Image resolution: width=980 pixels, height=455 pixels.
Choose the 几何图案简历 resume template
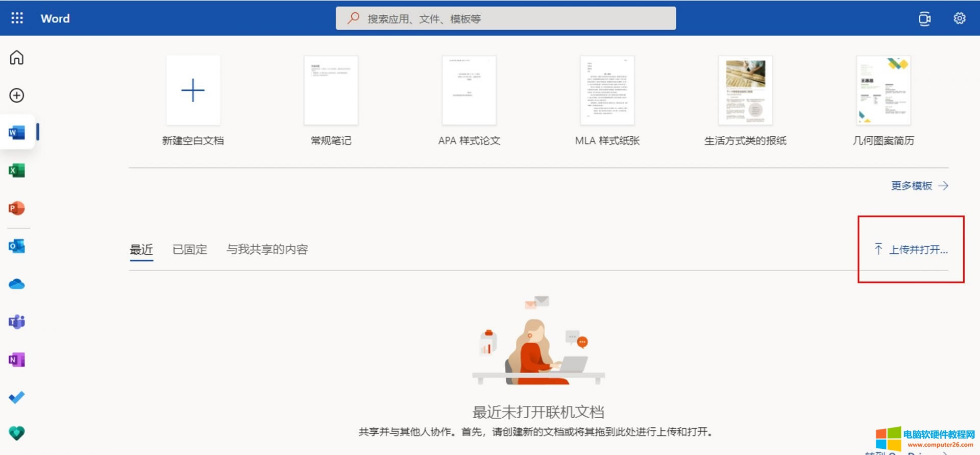883,91
